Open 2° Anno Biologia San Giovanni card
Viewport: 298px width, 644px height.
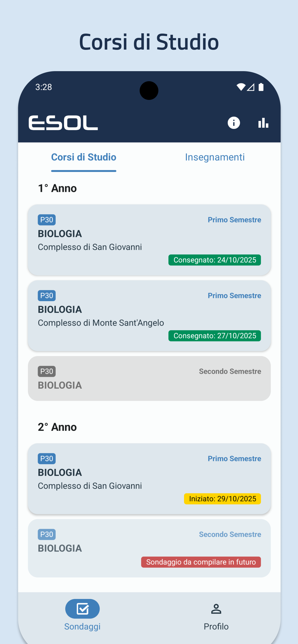pyautogui.click(x=149, y=478)
